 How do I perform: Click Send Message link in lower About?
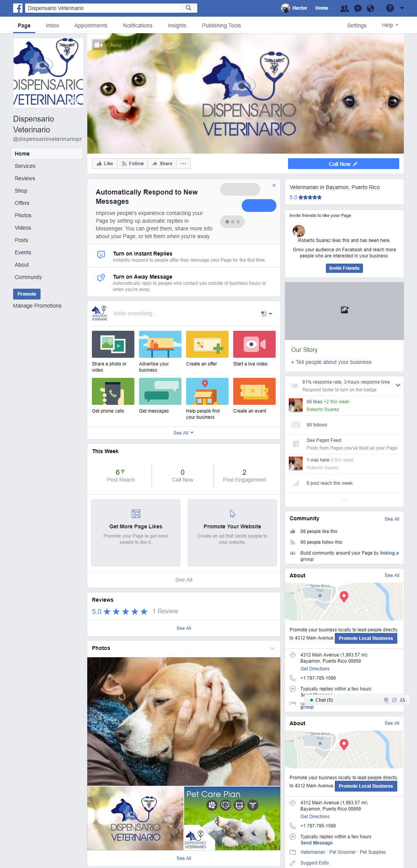(317, 843)
